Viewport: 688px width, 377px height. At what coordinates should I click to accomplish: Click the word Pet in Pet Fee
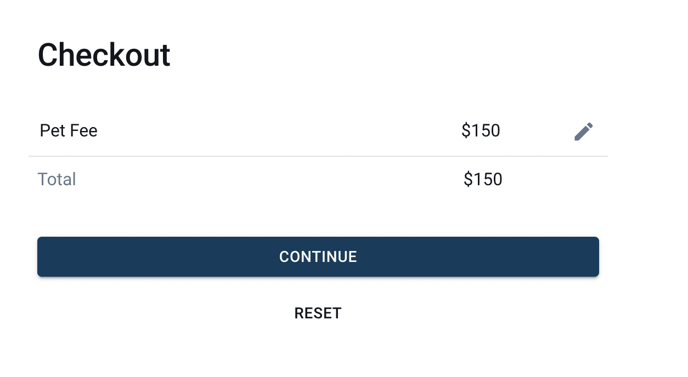tap(51, 130)
